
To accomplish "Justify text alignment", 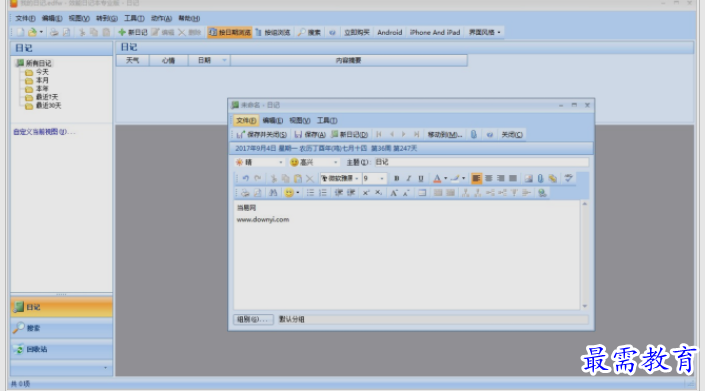I will click(513, 178).
